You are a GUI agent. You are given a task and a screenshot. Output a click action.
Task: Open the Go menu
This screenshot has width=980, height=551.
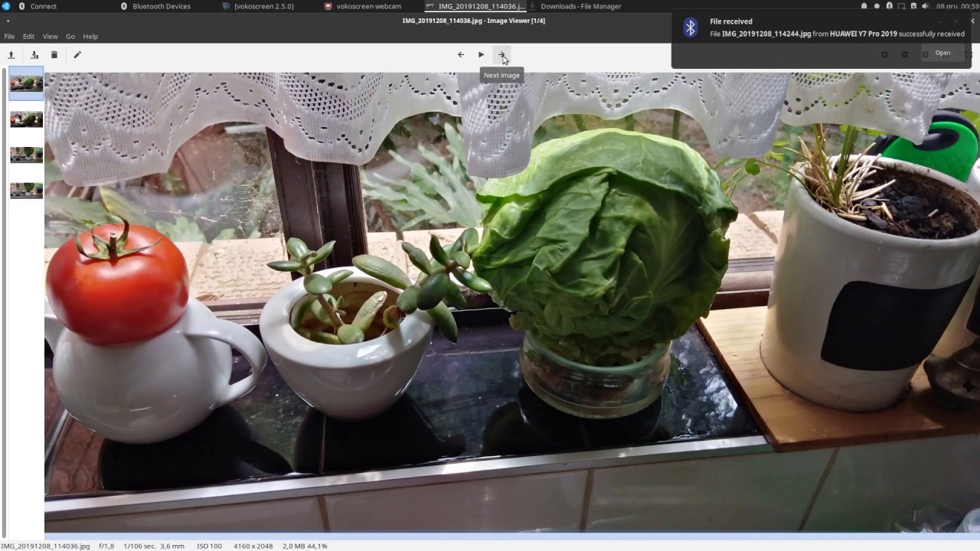(70, 36)
